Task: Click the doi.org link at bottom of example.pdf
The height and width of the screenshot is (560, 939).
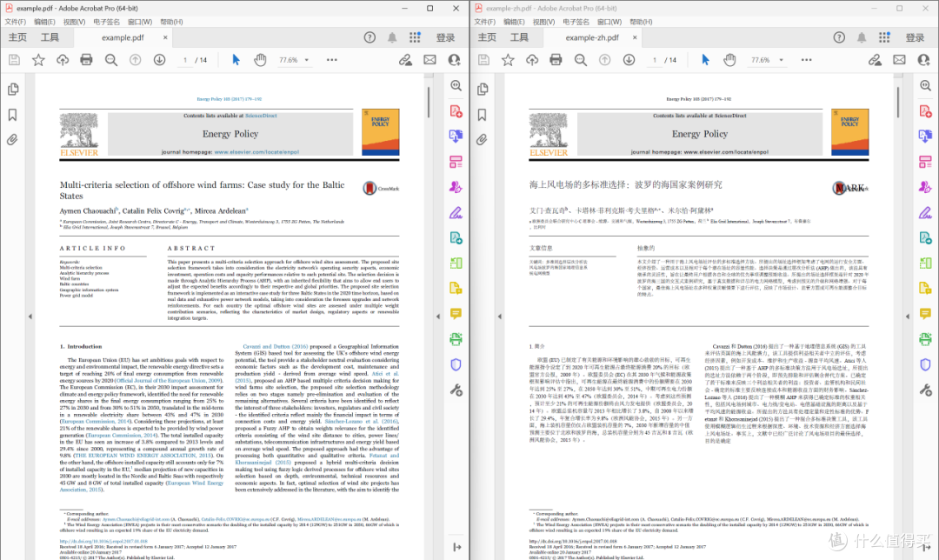Action: click(x=103, y=541)
